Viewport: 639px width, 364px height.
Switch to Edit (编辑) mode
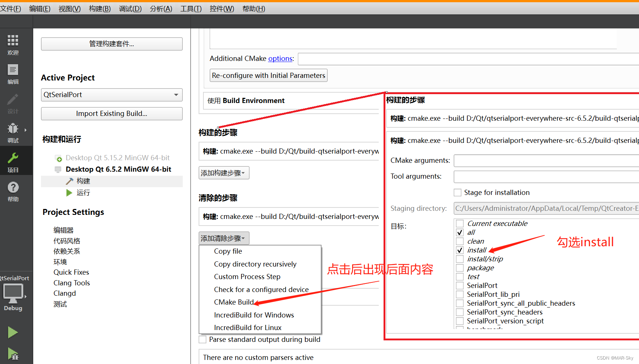click(13, 74)
